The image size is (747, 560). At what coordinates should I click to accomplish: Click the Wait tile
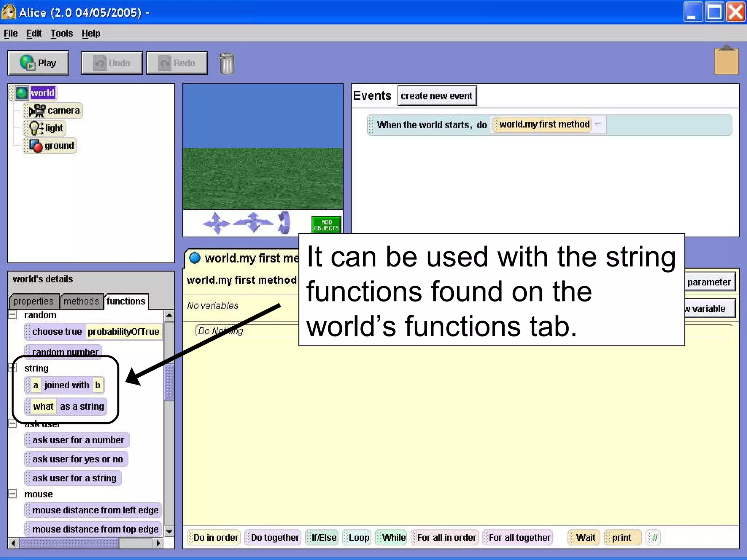click(x=584, y=538)
